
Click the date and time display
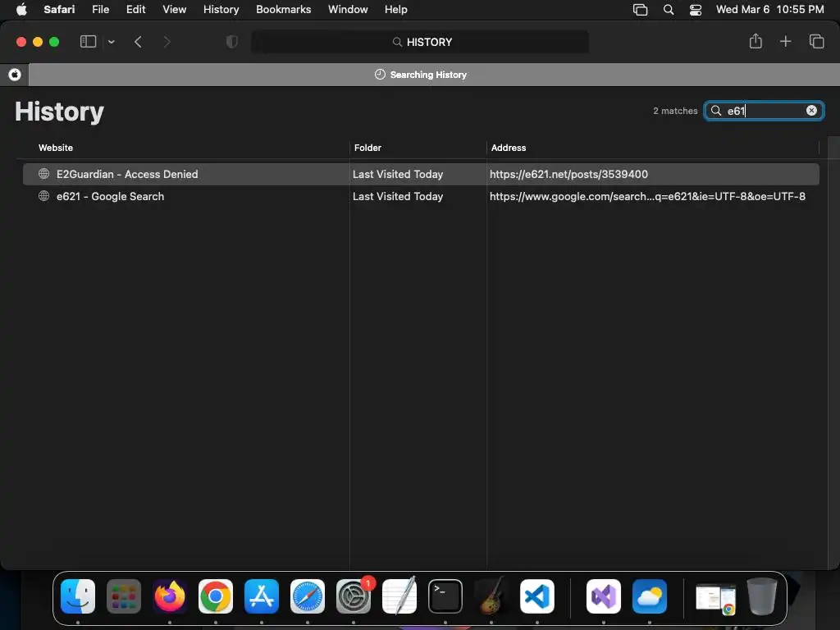(769, 9)
